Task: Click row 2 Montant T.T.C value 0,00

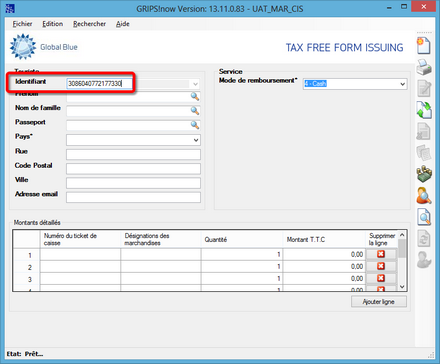Action: [357, 266]
